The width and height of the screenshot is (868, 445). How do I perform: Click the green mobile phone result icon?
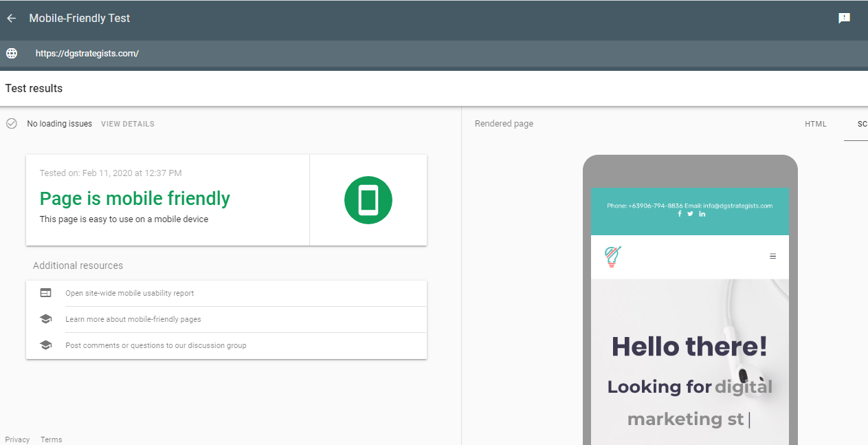point(368,200)
